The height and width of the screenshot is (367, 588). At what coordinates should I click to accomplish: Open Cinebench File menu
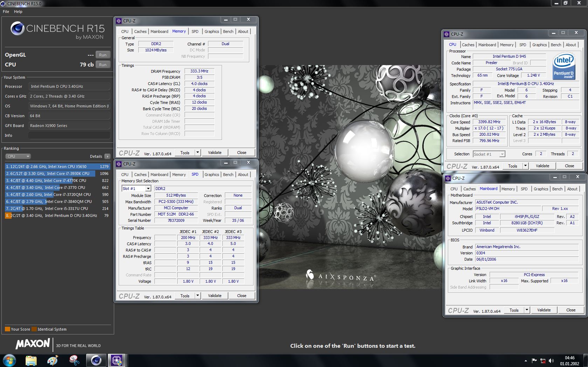[x=6, y=12]
